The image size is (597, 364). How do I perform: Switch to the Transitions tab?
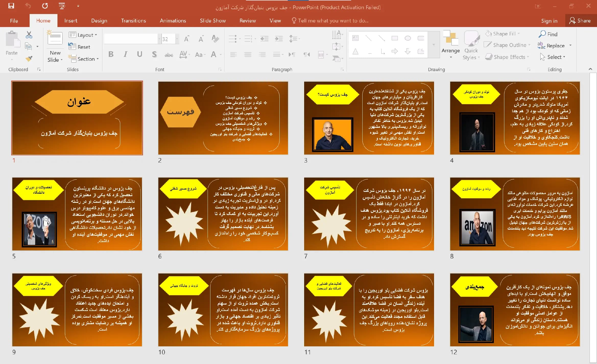(x=134, y=21)
